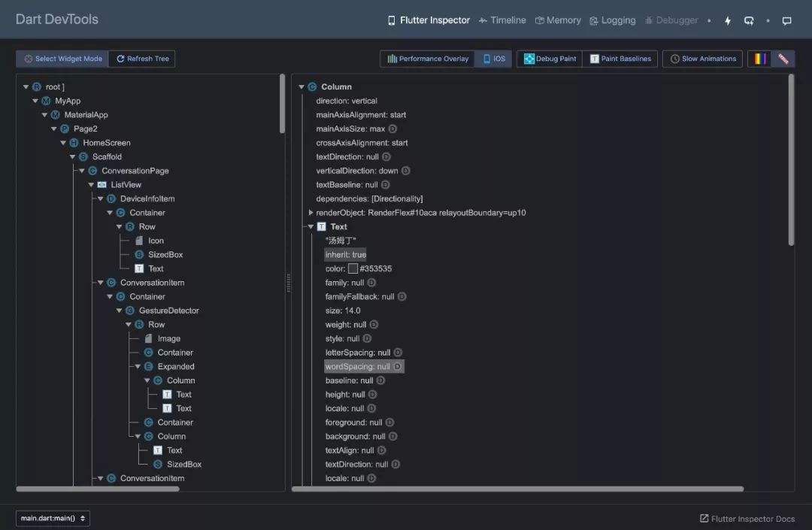The height and width of the screenshot is (530, 812).
Task: Select the first ConversationItem tree node
Action: click(x=152, y=283)
